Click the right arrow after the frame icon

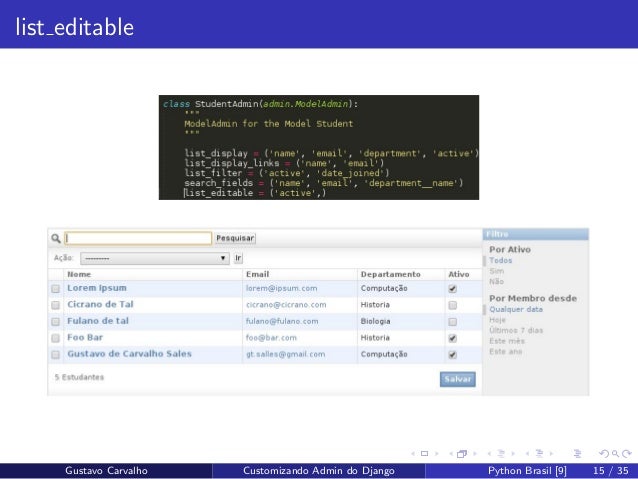tap(474, 453)
